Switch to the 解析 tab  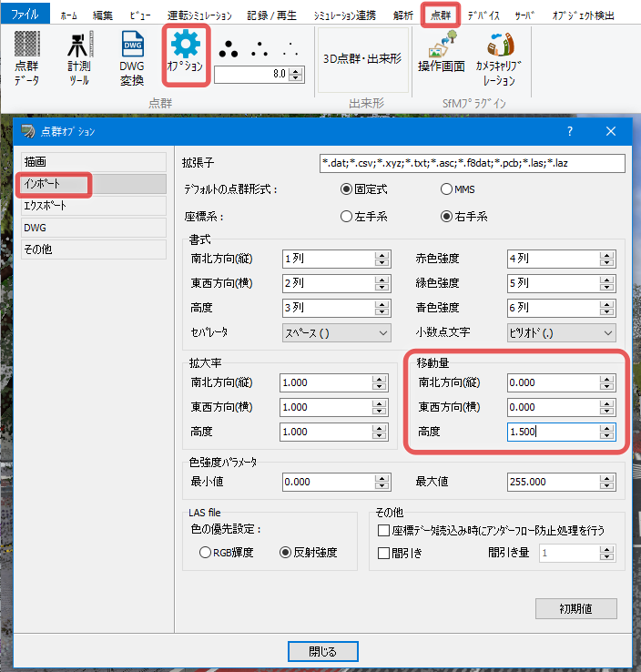click(403, 15)
